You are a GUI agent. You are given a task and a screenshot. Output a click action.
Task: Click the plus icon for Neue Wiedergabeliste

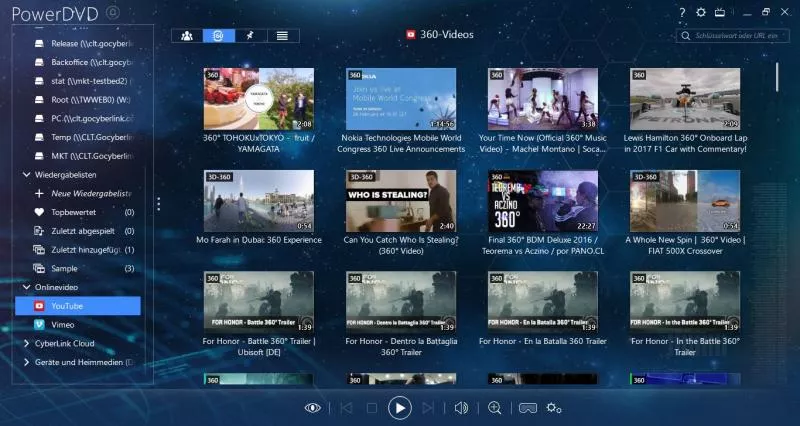tap(39, 193)
